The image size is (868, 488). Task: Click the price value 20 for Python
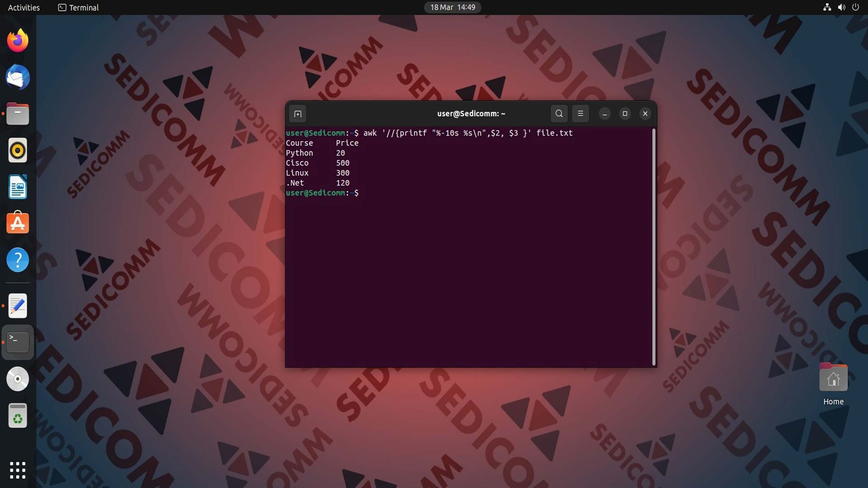click(x=340, y=153)
